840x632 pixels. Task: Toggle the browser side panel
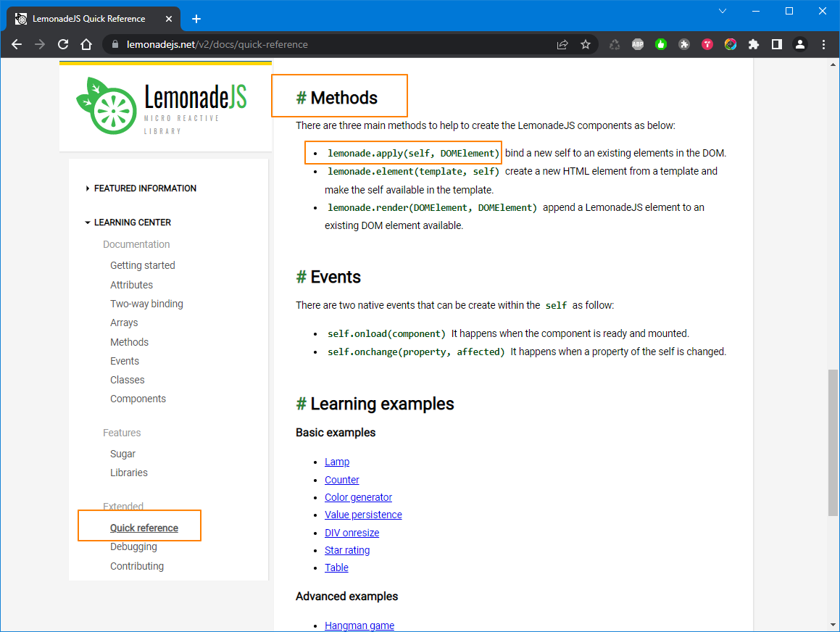tap(777, 44)
